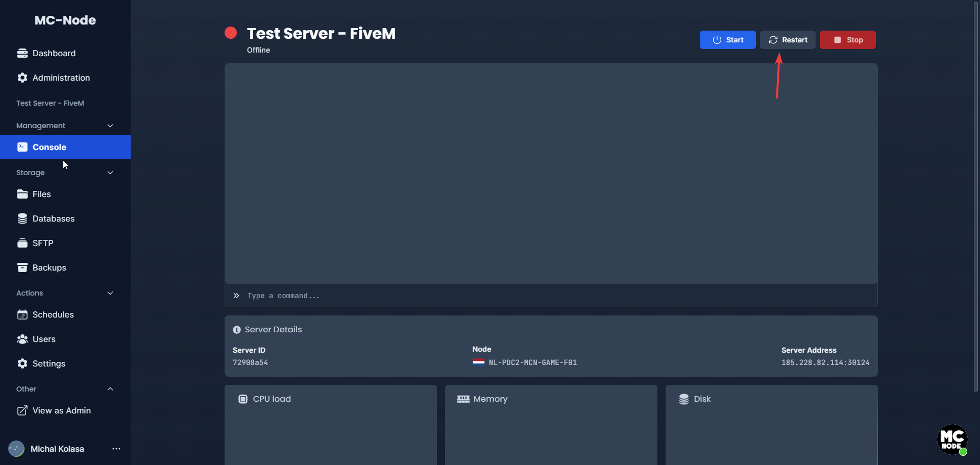
Task: Click the double-chevron command prompt icon
Action: tap(236, 296)
